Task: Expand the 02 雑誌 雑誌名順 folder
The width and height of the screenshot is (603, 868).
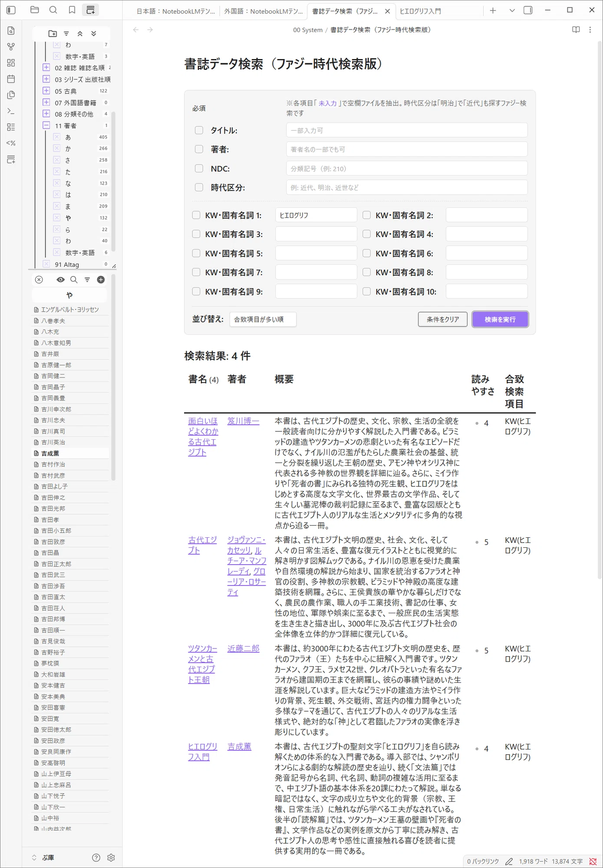Action: [x=46, y=67]
